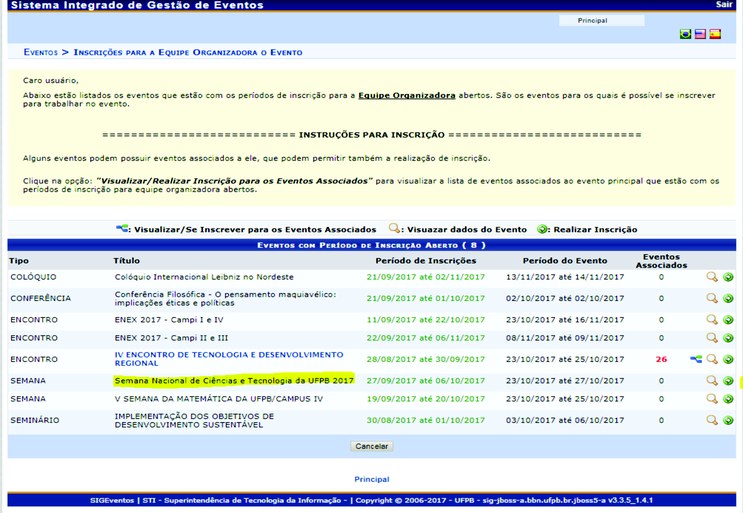The image size is (743, 513).
Task: Click the Equipe Organizadora underlined text
Action: (x=407, y=95)
